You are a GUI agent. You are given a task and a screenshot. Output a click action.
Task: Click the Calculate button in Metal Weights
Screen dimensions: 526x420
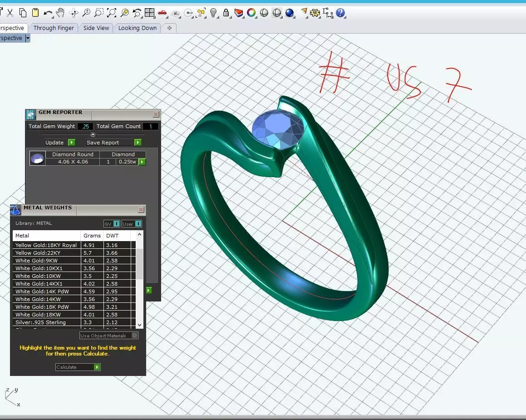[78, 367]
